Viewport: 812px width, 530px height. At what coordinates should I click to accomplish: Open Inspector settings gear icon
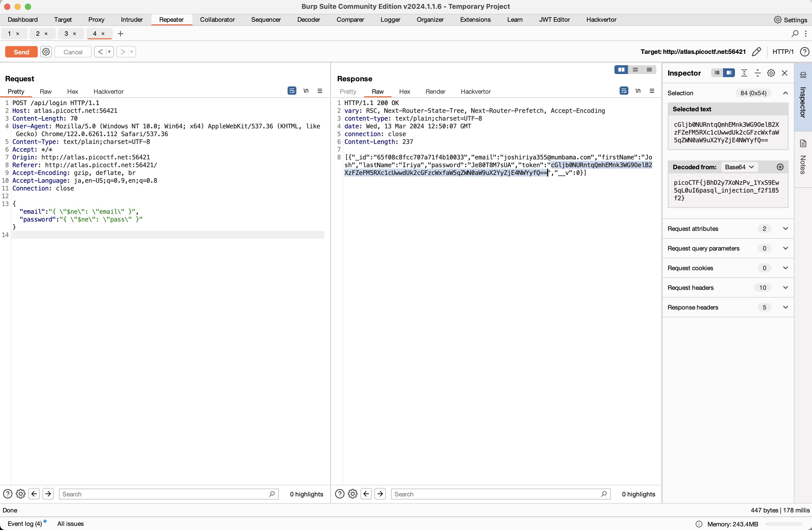(x=771, y=73)
